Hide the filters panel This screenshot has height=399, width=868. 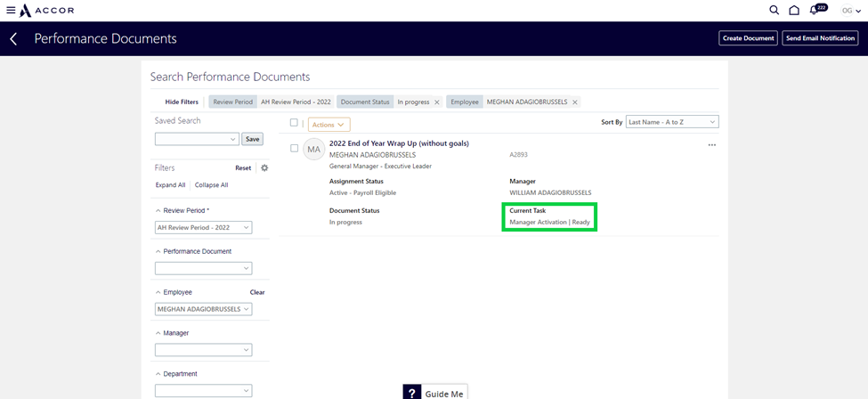tap(182, 102)
